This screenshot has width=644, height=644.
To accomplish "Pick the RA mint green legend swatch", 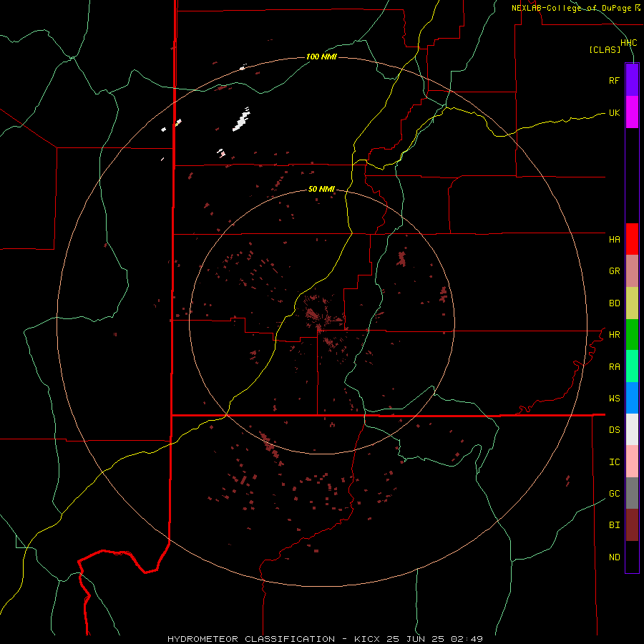I will (632, 366).
